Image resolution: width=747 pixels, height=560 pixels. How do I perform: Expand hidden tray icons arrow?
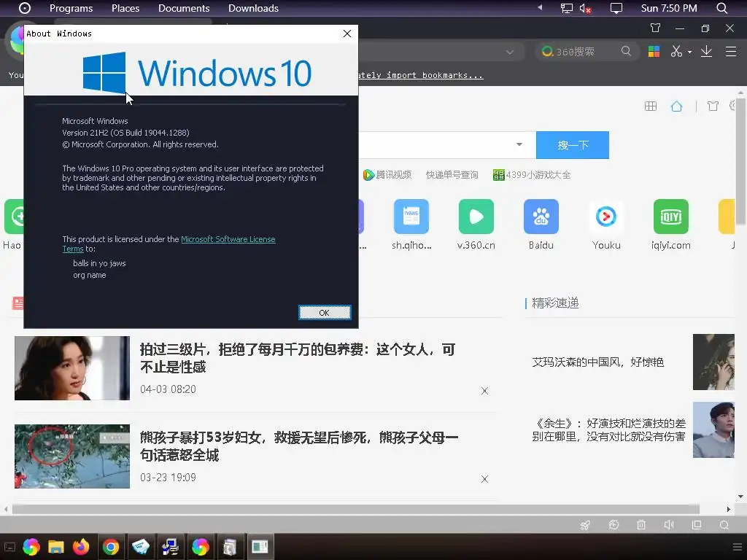click(540, 7)
